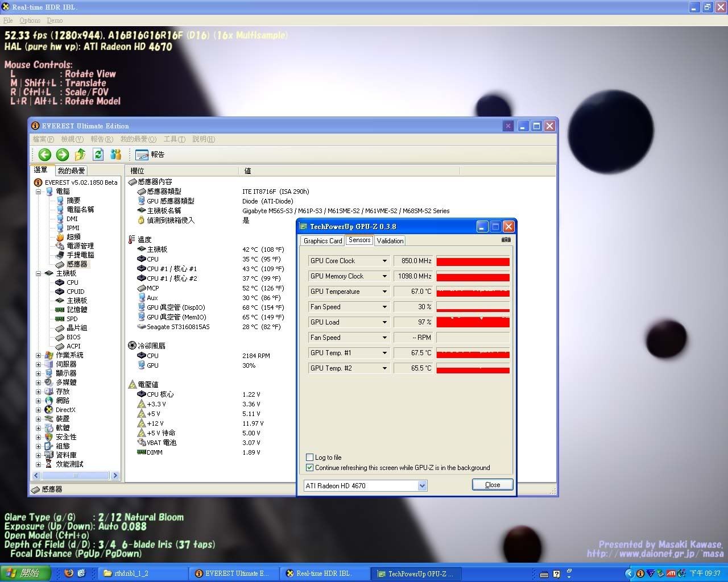
Task: Open the GPU Load dropdown
Action: tap(384, 322)
